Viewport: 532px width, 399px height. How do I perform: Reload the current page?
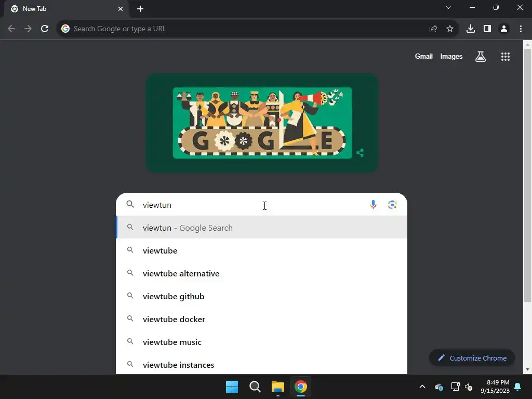pyautogui.click(x=45, y=29)
